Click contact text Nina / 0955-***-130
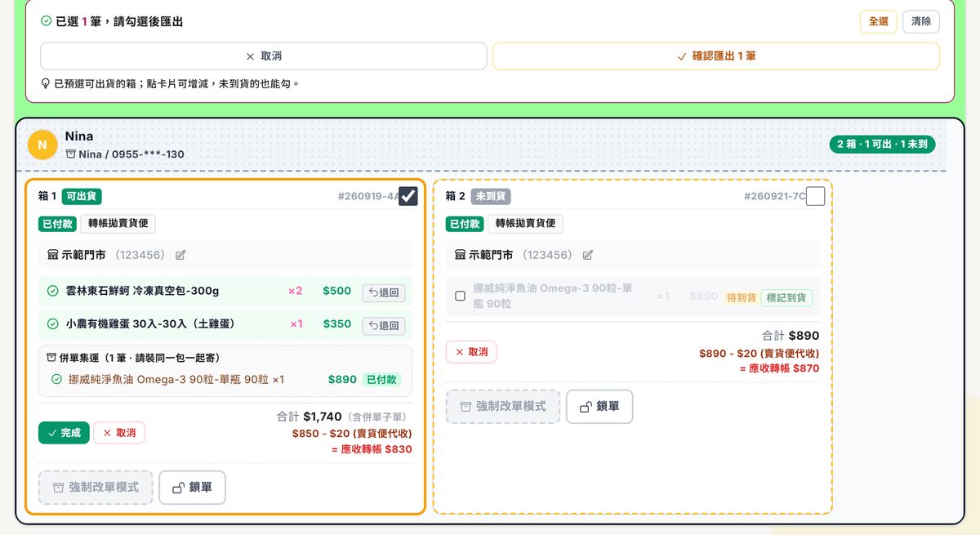 131,154
